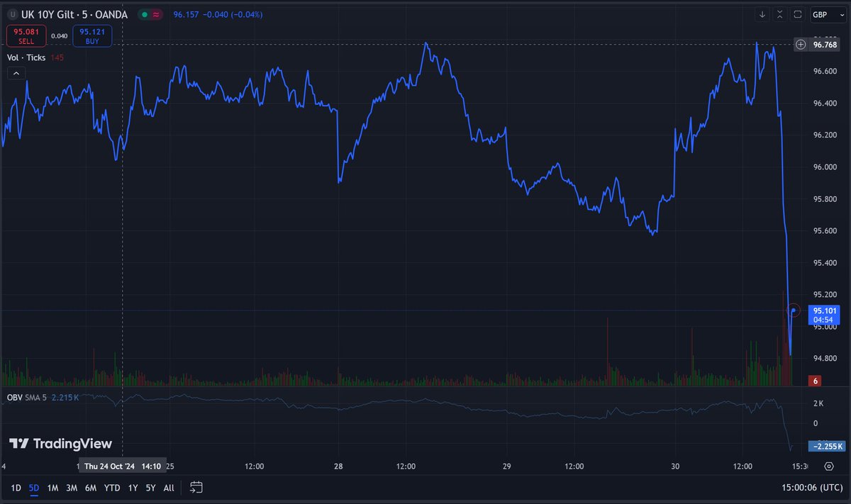Click the 145 volume ticks value
The image size is (851, 504).
pos(57,57)
